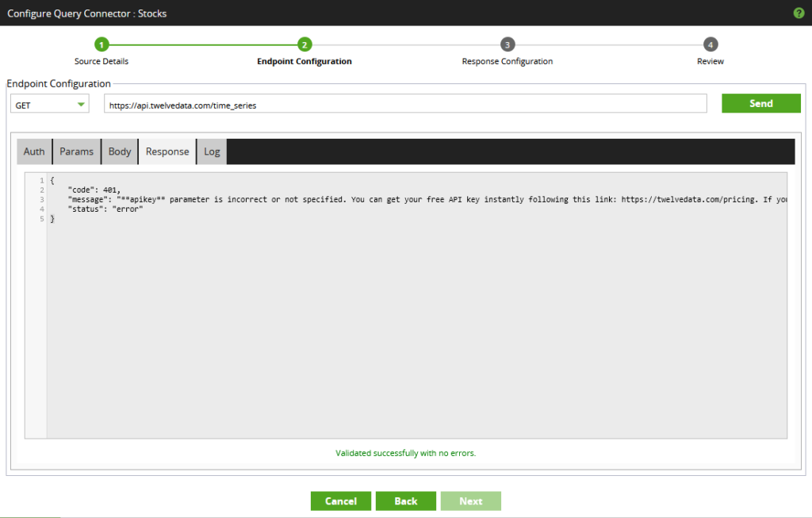Select the Review step label
This screenshot has height=518, width=812.
(710, 61)
